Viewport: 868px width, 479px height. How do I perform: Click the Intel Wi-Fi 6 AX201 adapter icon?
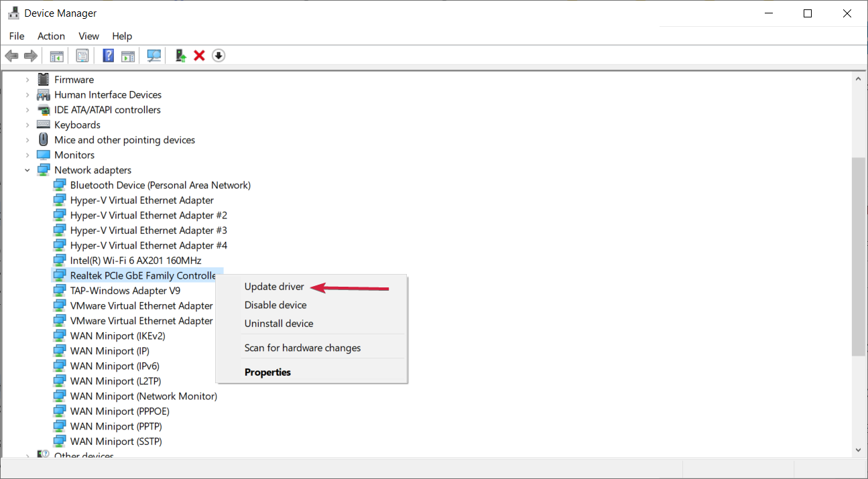[60, 261]
